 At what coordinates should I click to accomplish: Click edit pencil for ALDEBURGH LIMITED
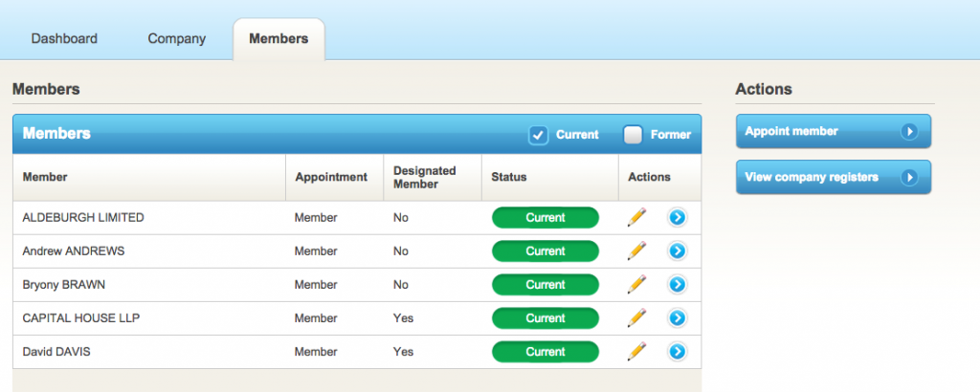pos(636,218)
